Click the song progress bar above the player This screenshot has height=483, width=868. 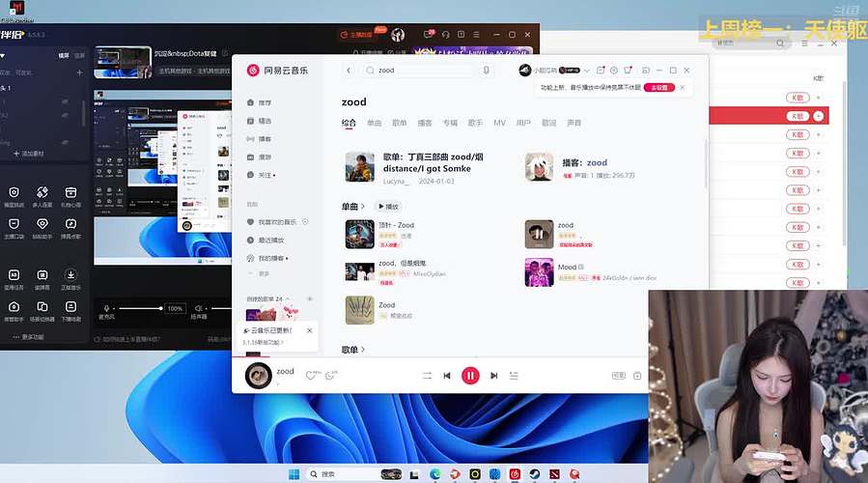click(x=440, y=357)
